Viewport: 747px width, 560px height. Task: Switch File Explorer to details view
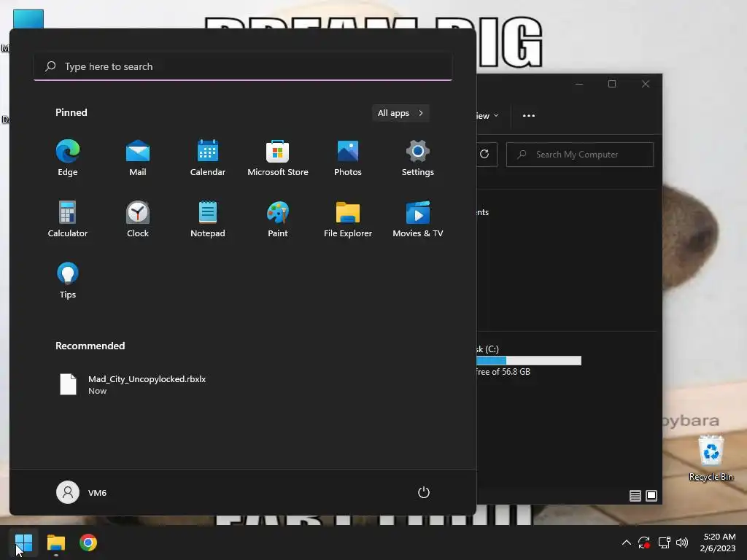(635, 496)
